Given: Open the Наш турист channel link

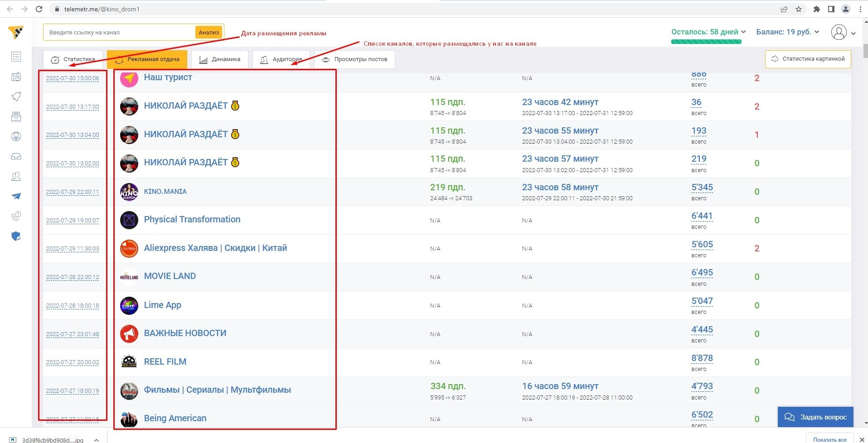Looking at the screenshot, I should (x=168, y=77).
